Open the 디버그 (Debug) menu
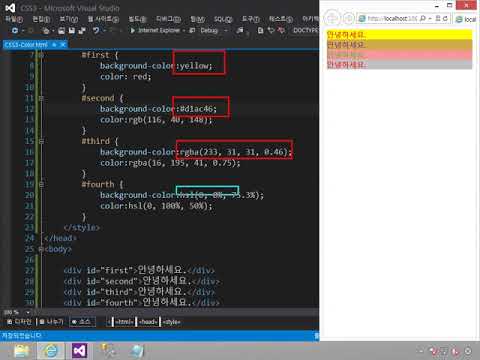Image resolution: width=480 pixels, height=360 pixels. [x=168, y=19]
